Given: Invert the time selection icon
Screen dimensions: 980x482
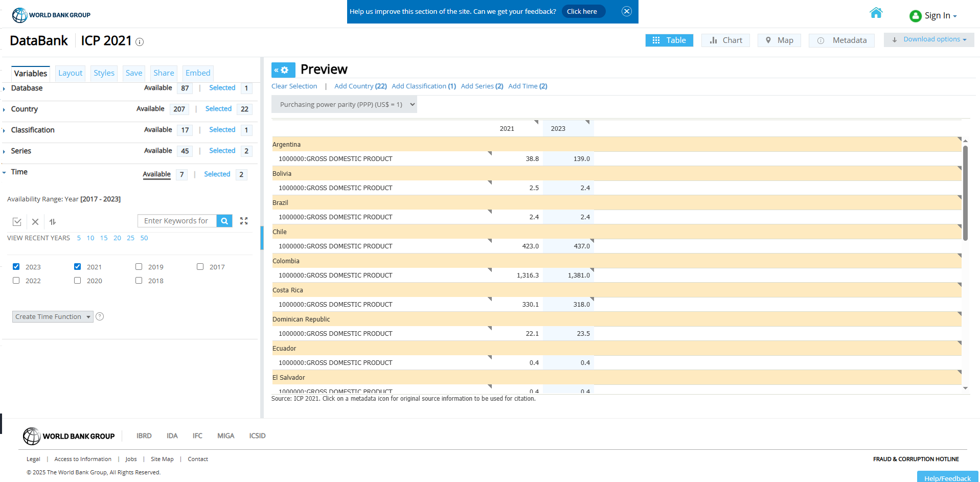Looking at the screenshot, I should click(x=53, y=221).
